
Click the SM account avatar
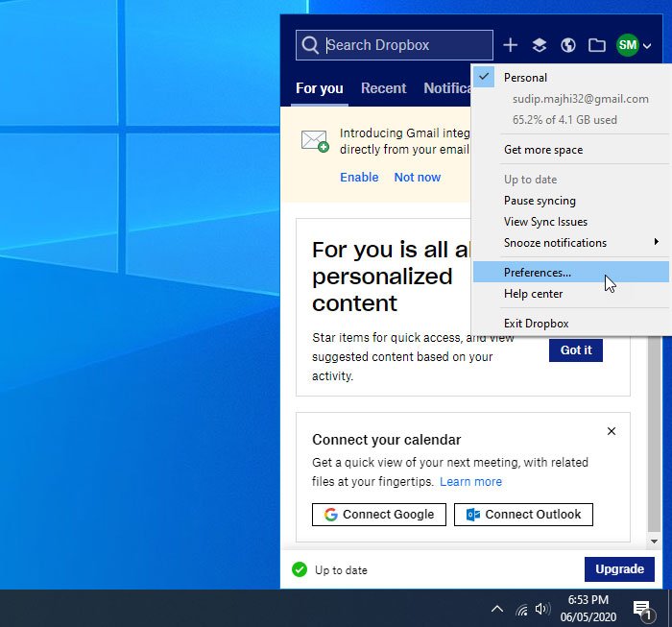tap(627, 45)
